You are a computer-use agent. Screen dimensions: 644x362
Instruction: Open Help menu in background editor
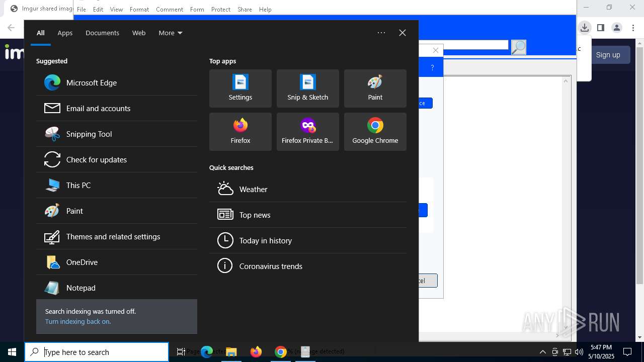pyautogui.click(x=265, y=9)
